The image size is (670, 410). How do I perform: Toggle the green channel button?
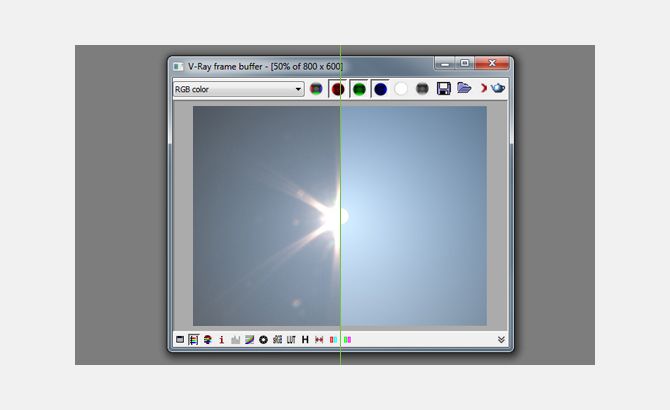pyautogui.click(x=359, y=89)
